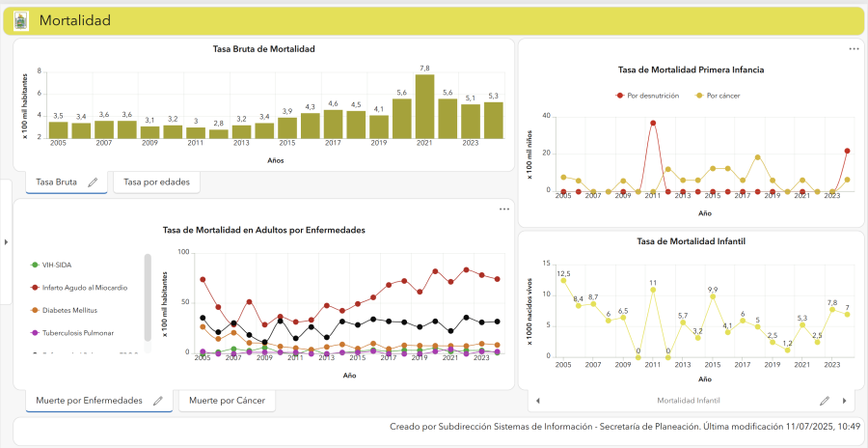The width and height of the screenshot is (868, 448).
Task: Toggle Infarto Agudo al Miocardio legend entry
Action: (x=79, y=288)
